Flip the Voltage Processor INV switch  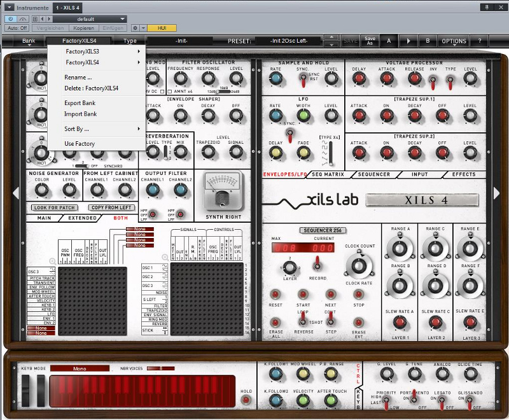(433, 83)
